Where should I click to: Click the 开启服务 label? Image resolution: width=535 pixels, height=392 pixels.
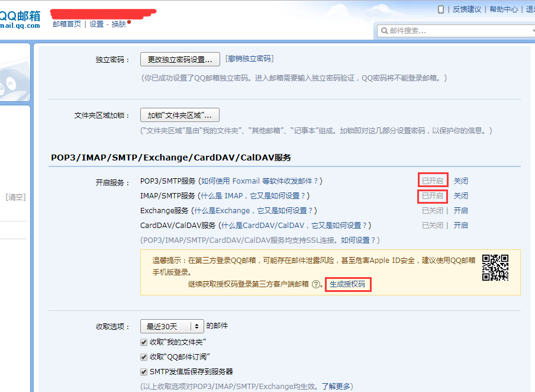112,183
